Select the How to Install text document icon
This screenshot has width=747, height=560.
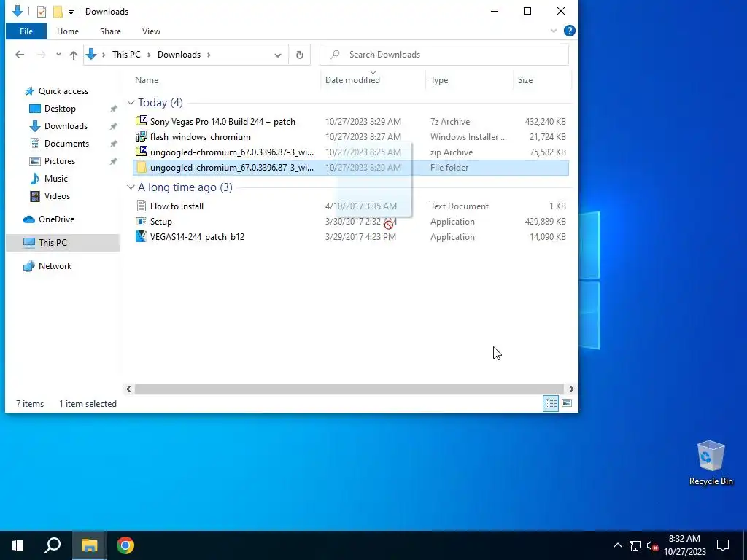tap(142, 206)
